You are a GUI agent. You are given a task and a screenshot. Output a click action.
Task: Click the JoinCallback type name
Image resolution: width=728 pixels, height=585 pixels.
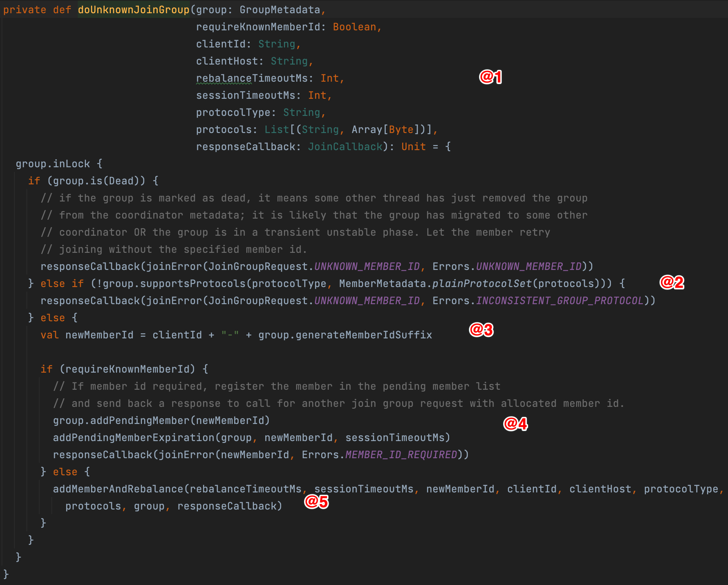coord(345,147)
